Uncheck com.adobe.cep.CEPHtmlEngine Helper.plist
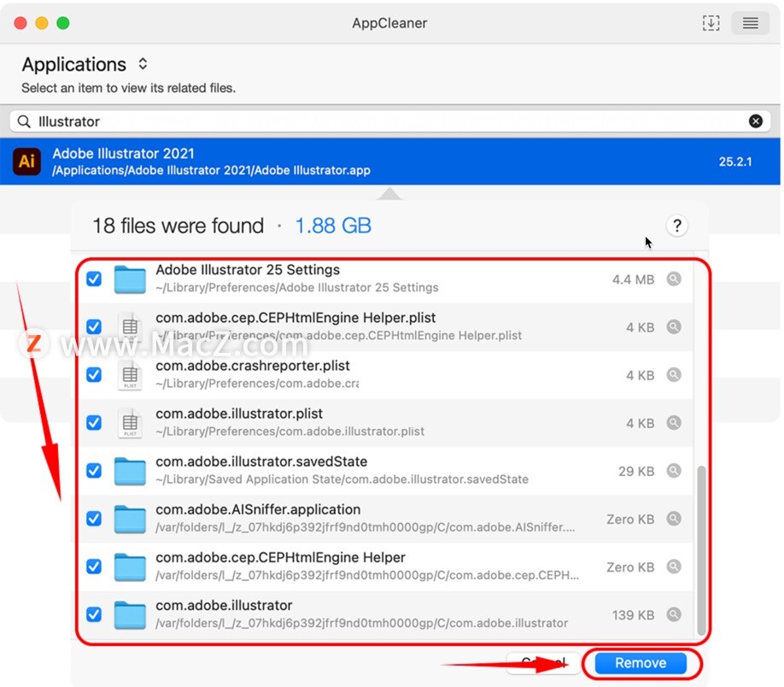Image resolution: width=784 pixels, height=687 pixels. pyautogui.click(x=94, y=326)
